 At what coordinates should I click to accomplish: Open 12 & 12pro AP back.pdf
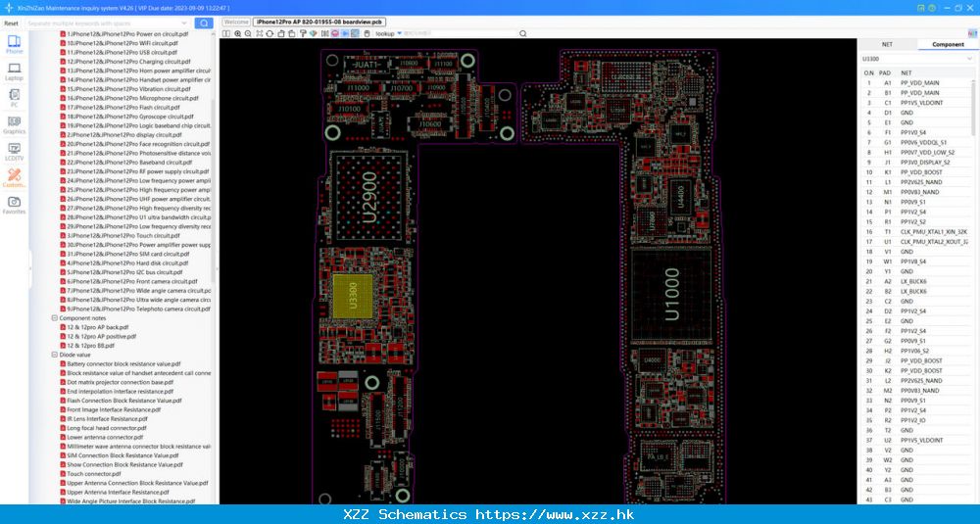94,327
